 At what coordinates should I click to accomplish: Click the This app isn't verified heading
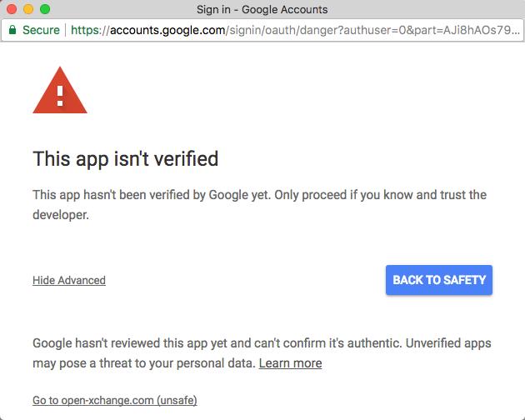(x=126, y=159)
